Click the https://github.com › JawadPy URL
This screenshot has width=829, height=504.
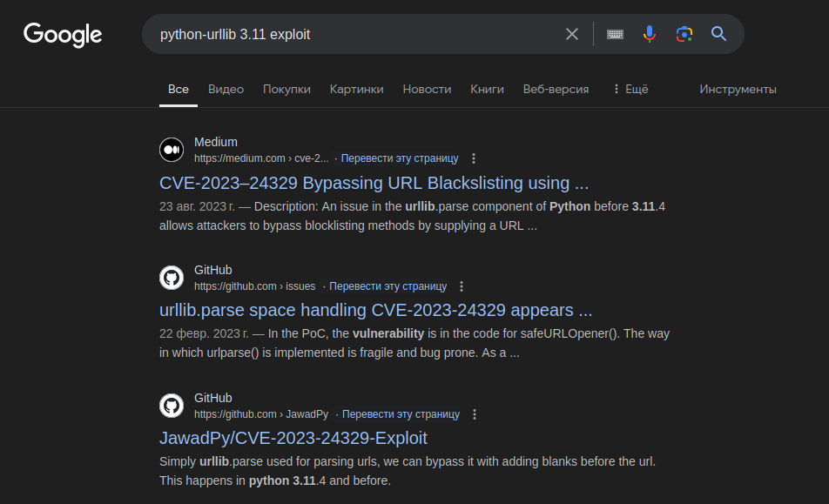(x=261, y=414)
